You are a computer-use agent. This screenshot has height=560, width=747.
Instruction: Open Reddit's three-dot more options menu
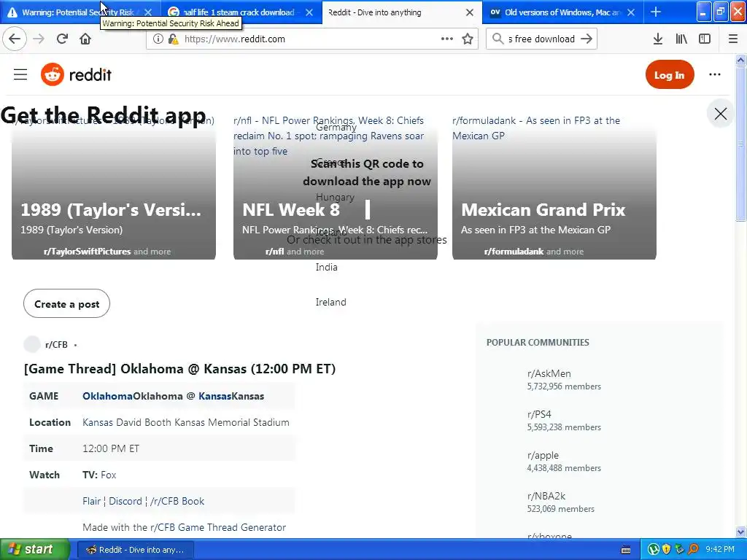coord(715,75)
